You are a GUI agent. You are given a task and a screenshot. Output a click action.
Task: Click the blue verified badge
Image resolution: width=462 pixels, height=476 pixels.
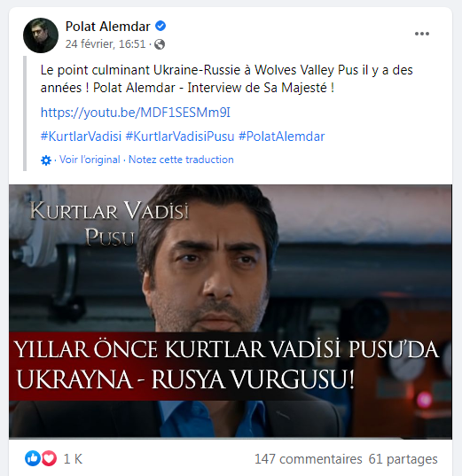[x=161, y=26]
